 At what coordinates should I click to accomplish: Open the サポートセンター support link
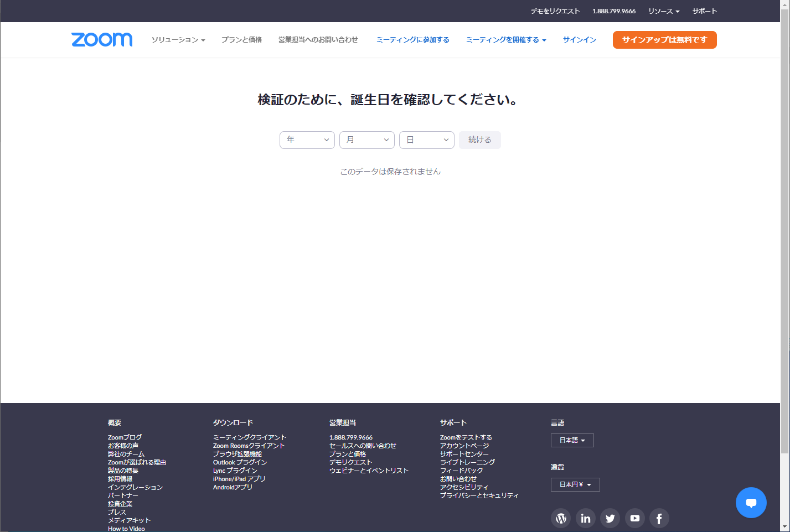pos(464,454)
